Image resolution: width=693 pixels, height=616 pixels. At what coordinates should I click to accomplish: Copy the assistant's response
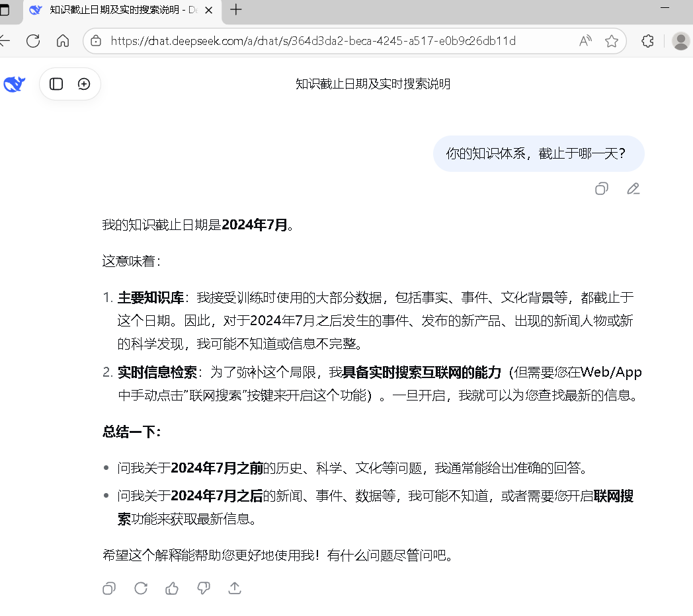(x=108, y=588)
